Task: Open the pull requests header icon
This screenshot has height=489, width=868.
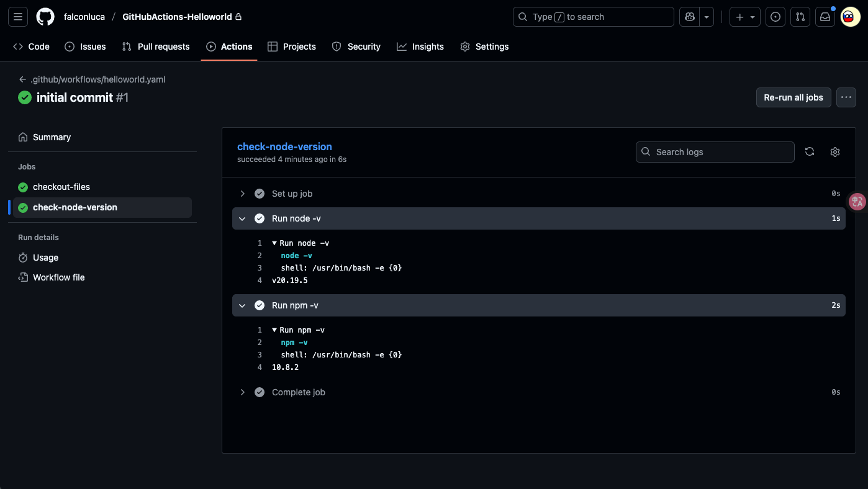Action: click(x=800, y=17)
